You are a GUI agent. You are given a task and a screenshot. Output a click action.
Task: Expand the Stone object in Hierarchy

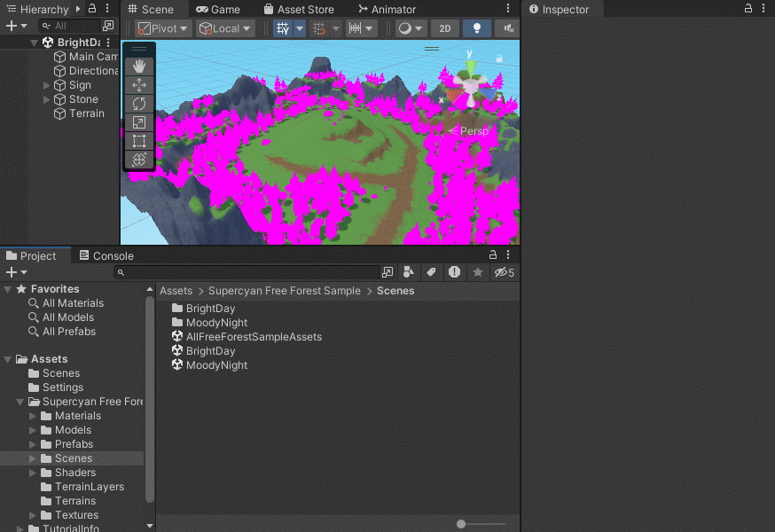[x=47, y=99]
